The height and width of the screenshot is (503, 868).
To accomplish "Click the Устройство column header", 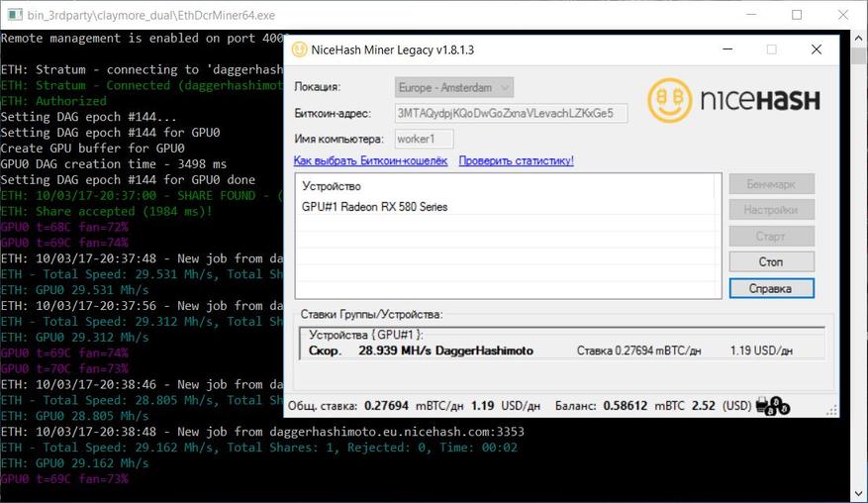I will [332, 186].
